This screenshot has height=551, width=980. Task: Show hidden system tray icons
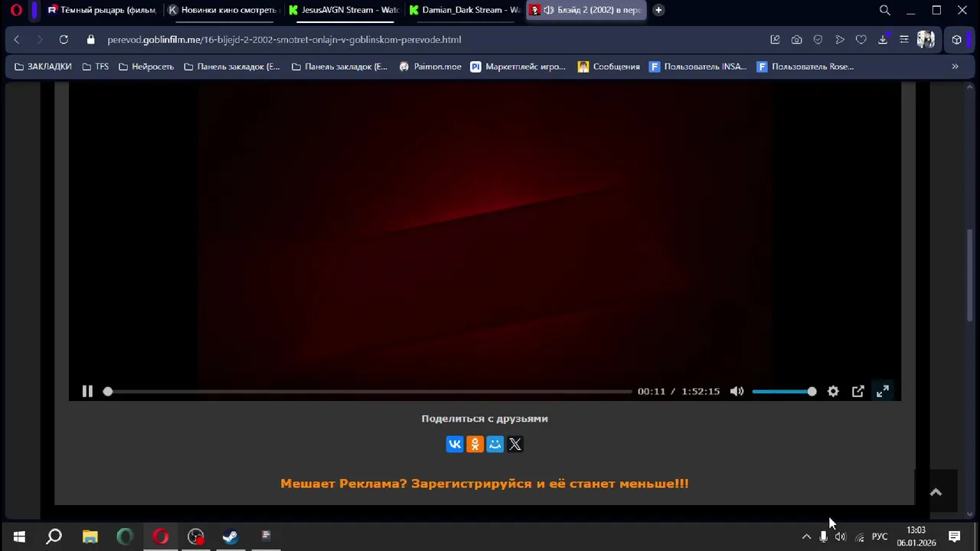click(806, 536)
